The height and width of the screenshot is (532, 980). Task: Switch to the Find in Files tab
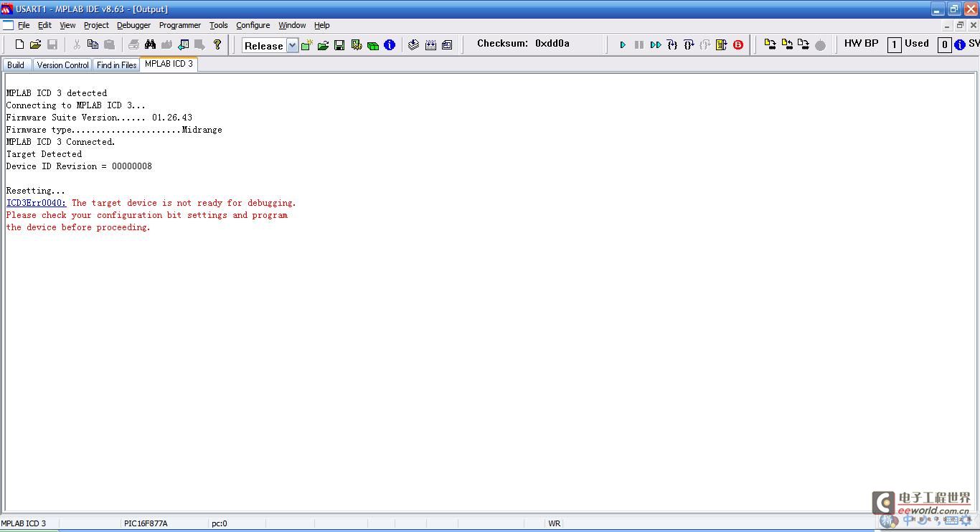[x=116, y=65]
